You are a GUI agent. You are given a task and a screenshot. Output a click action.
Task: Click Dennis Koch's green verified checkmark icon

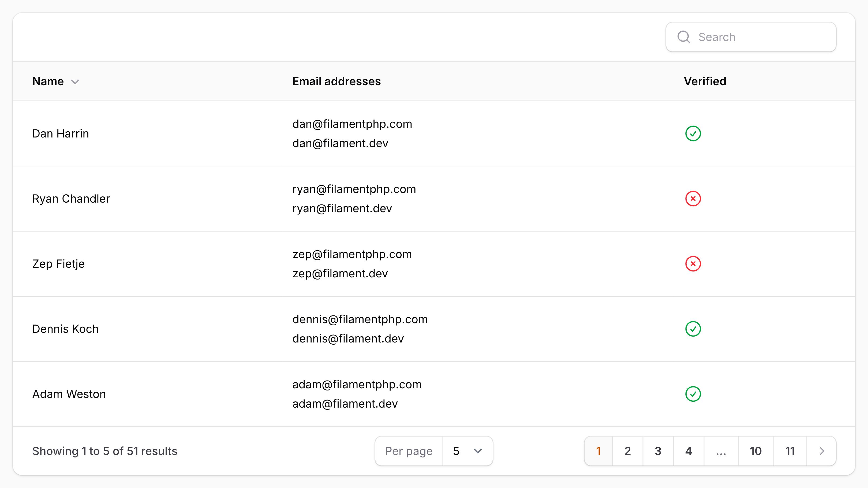tap(693, 329)
